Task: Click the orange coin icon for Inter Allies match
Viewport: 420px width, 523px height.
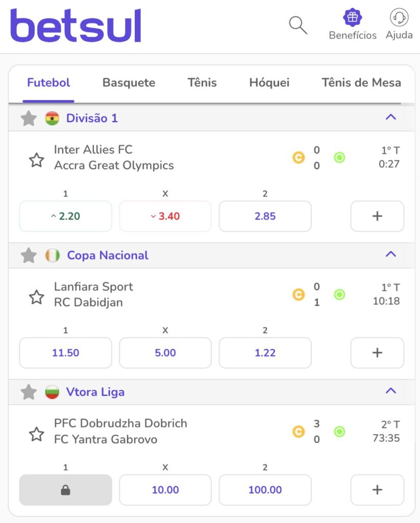Action: pyautogui.click(x=299, y=157)
